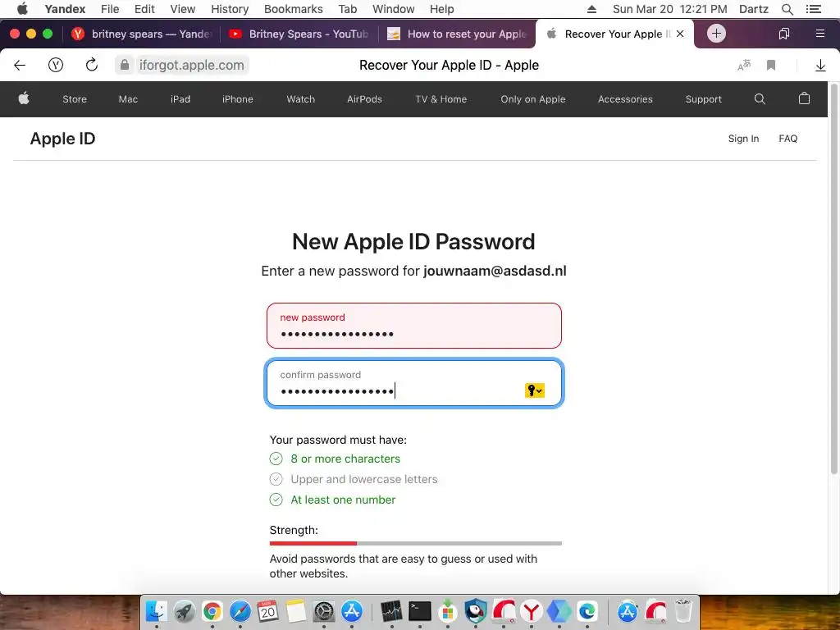Click the Sign In link

(x=743, y=139)
